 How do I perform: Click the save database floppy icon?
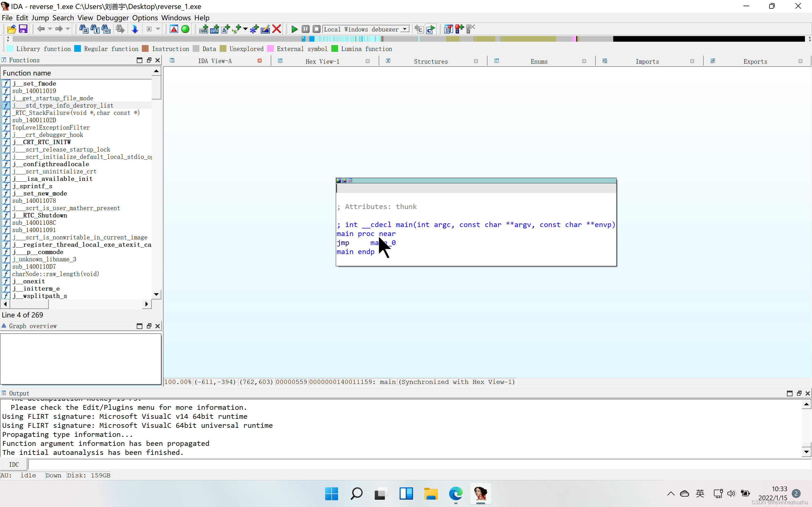click(23, 29)
